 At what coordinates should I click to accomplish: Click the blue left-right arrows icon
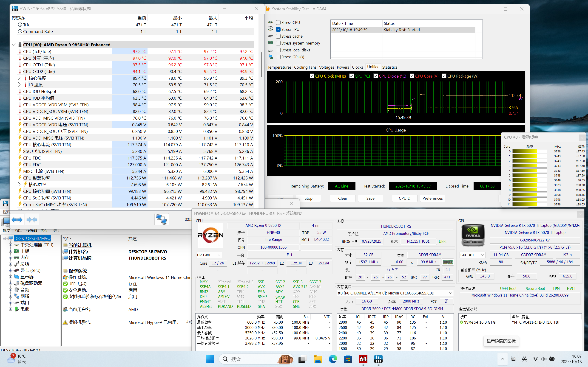click(17, 220)
